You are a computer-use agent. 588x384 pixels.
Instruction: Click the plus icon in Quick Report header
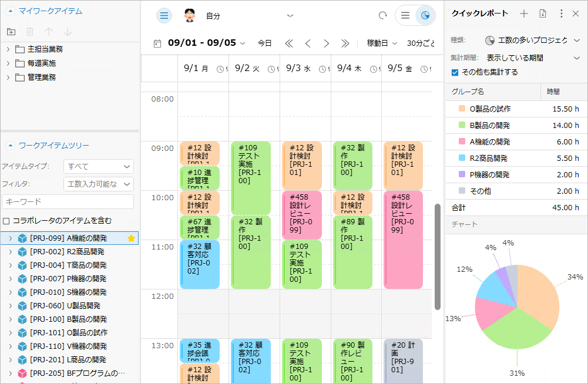[x=524, y=14]
